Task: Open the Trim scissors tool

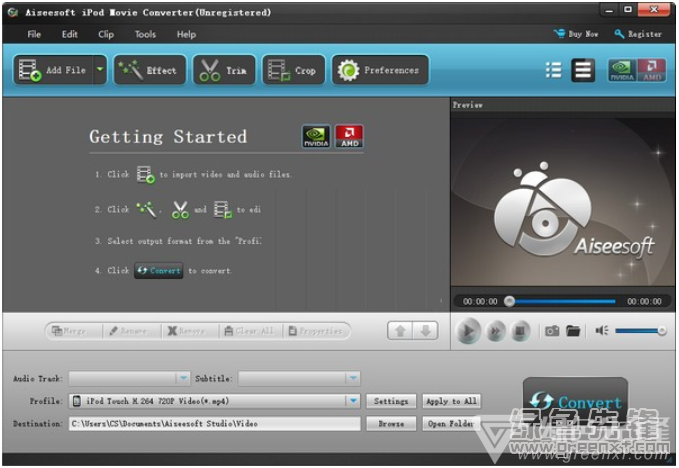Action: click(224, 70)
